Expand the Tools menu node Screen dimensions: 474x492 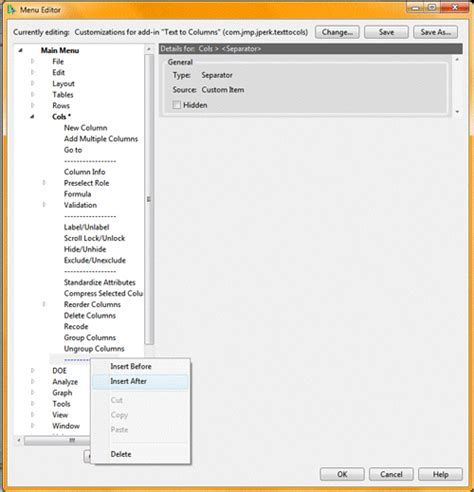pyautogui.click(x=32, y=404)
